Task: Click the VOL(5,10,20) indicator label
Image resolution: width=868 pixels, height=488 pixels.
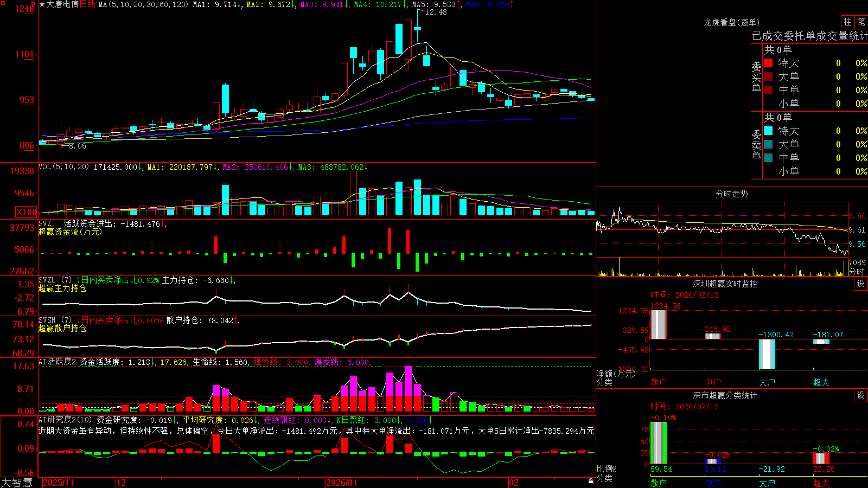Action: click(x=63, y=167)
